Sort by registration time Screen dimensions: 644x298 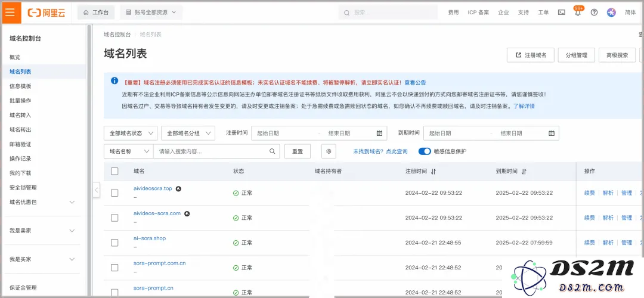434,171
